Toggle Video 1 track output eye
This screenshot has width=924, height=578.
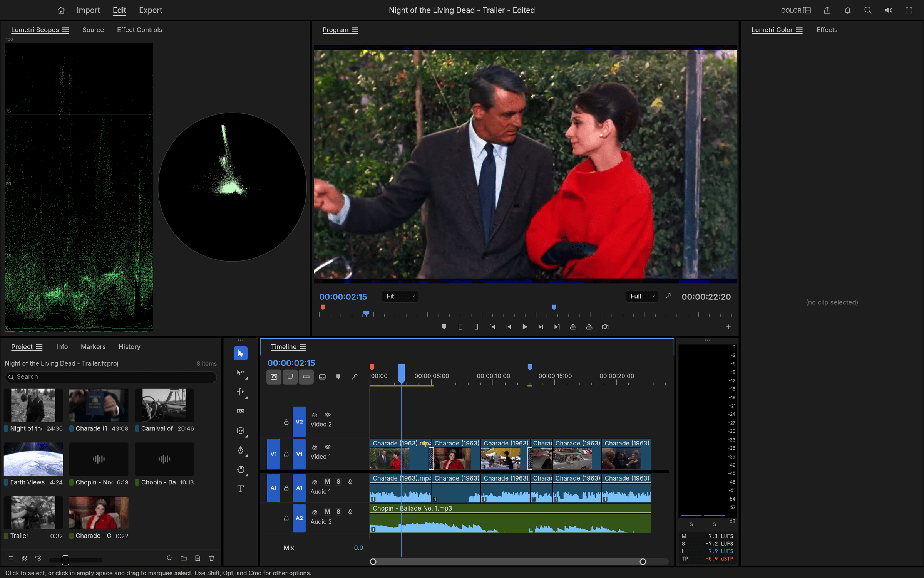coord(328,447)
